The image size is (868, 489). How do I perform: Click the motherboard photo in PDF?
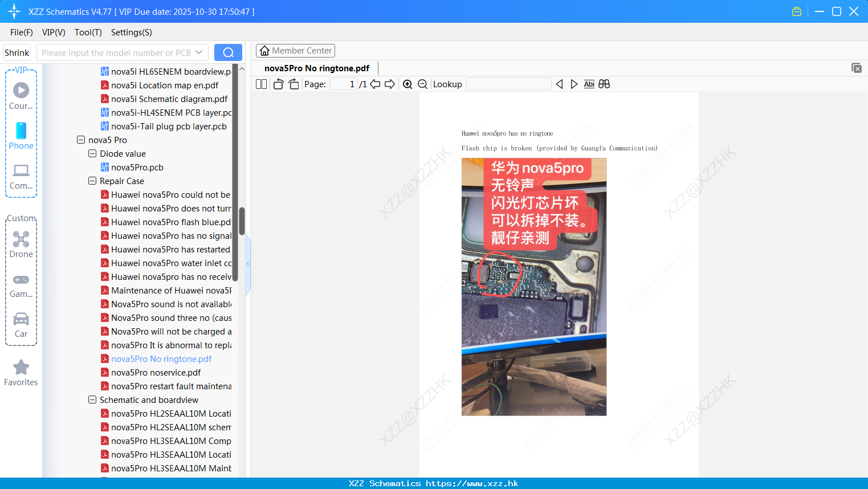pos(534,287)
